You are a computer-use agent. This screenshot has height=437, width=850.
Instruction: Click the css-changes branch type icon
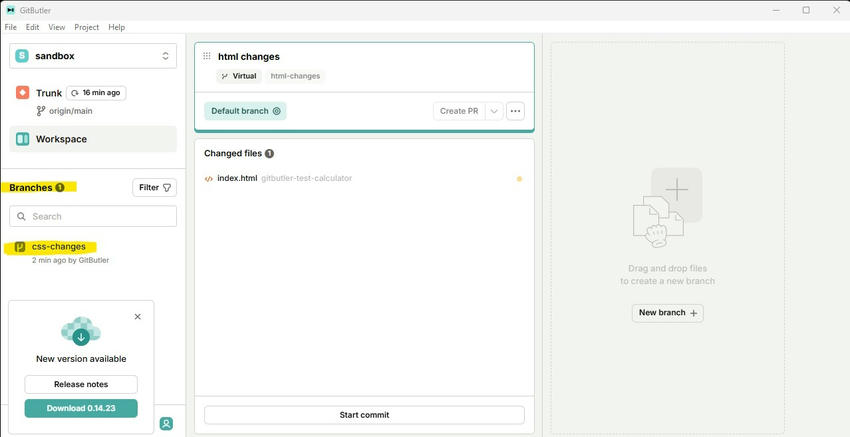pos(20,247)
